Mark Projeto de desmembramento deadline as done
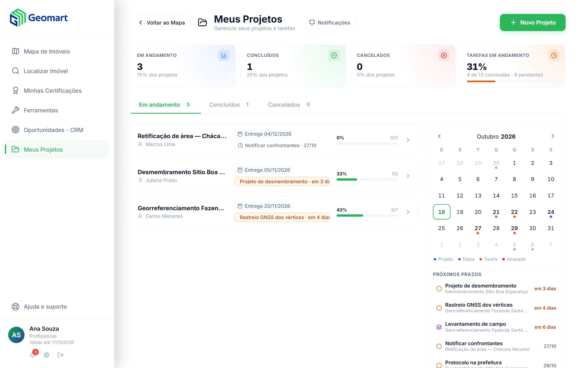Screen dimensions: 588x368 [x=439, y=289]
